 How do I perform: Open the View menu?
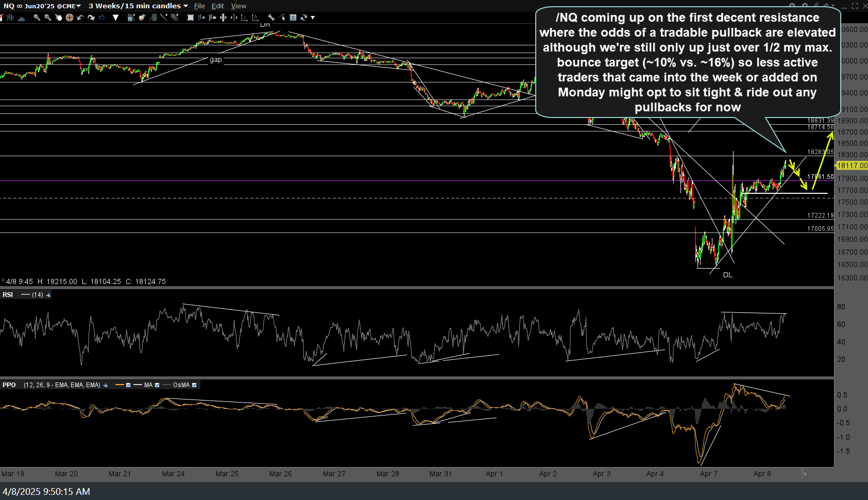(x=239, y=6)
